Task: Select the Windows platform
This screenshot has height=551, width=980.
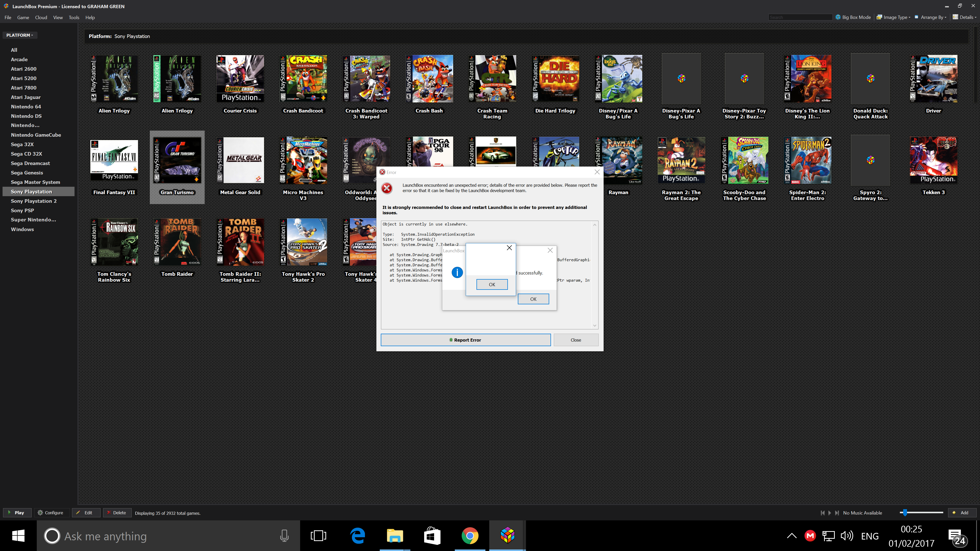Action: pyautogui.click(x=22, y=229)
